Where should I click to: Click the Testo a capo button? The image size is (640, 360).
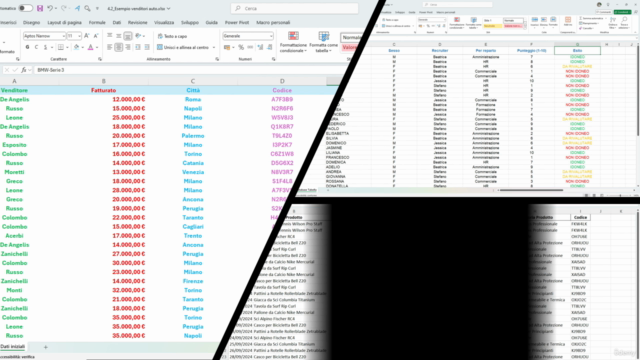pyautogui.click(x=173, y=36)
